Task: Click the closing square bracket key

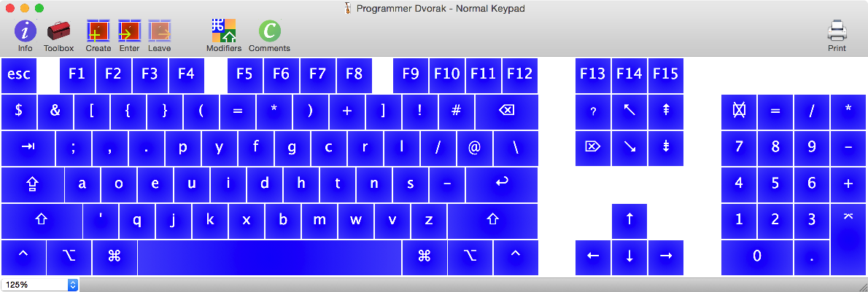Action: [x=384, y=111]
